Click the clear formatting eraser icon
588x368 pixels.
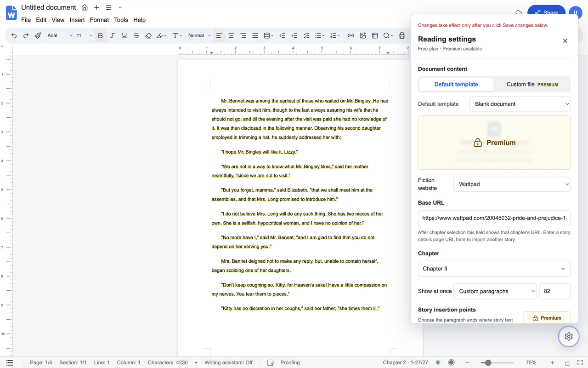point(148,35)
